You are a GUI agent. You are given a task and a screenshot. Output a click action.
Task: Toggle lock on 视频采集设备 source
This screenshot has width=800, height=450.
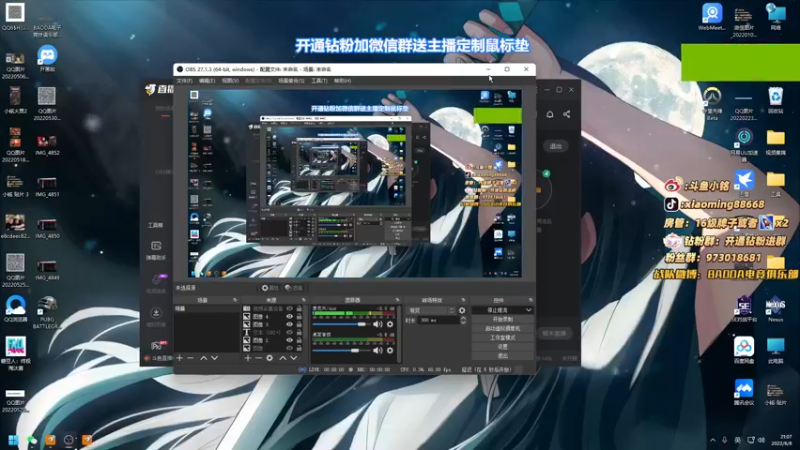point(299,309)
